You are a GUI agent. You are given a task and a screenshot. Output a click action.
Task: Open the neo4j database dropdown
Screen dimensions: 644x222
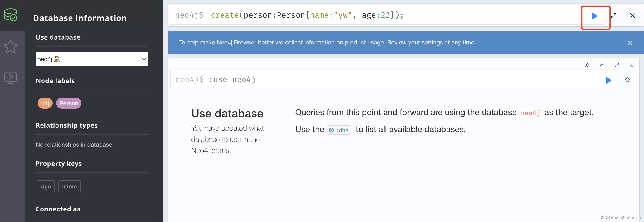pyautogui.click(x=91, y=59)
